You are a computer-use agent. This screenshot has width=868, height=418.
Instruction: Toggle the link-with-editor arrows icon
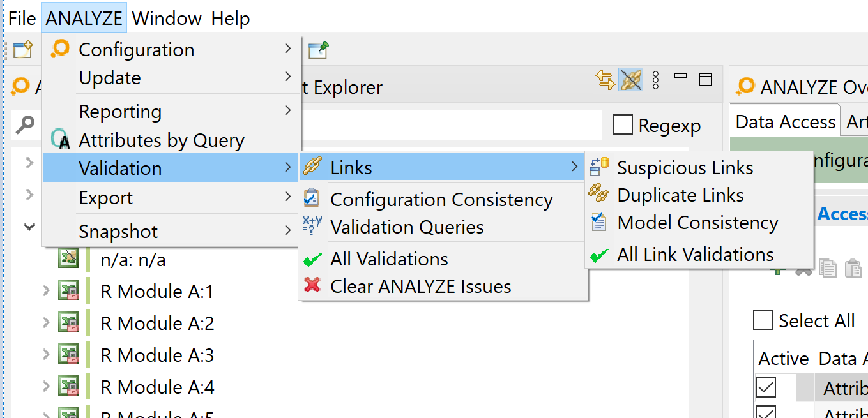tap(605, 80)
